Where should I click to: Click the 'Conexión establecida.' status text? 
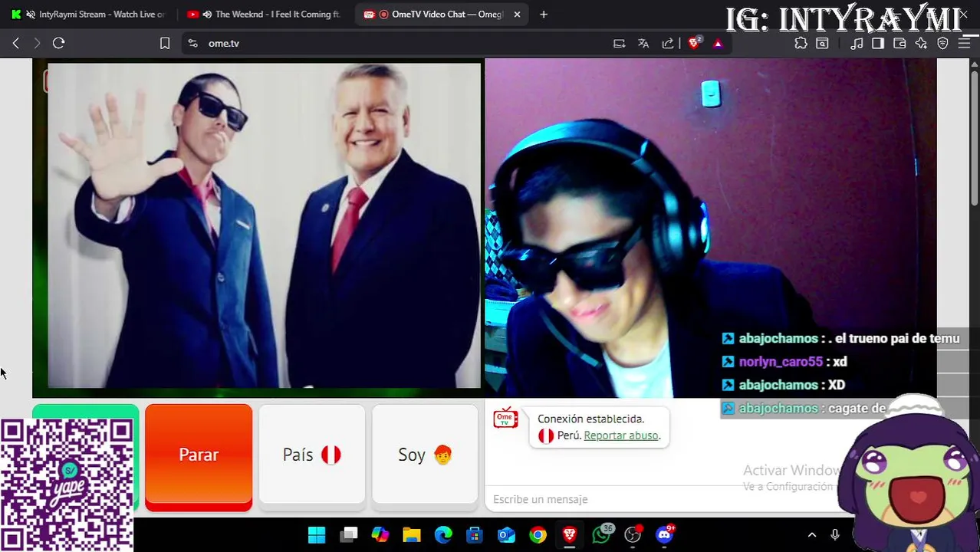pos(590,419)
